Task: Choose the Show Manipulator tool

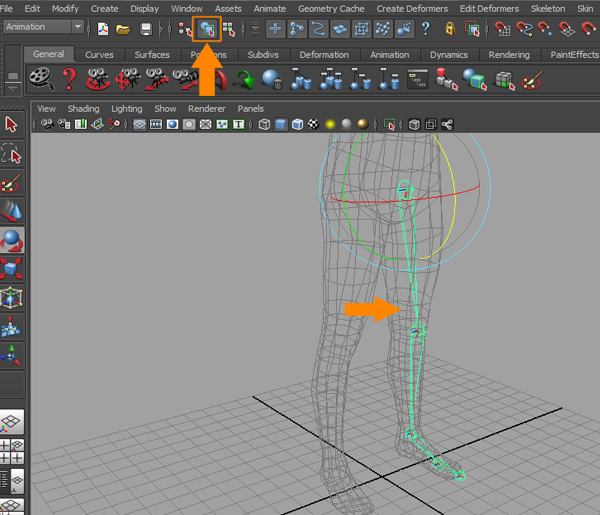Action: 11,355
